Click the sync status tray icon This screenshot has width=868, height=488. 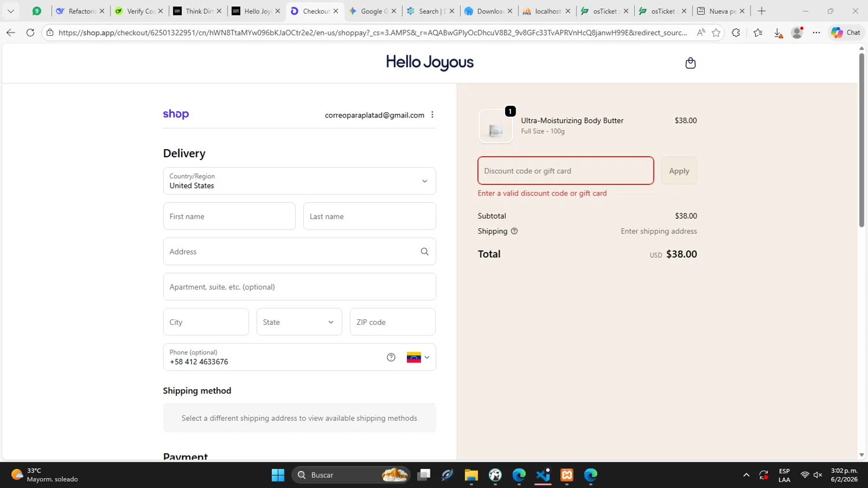click(764, 475)
